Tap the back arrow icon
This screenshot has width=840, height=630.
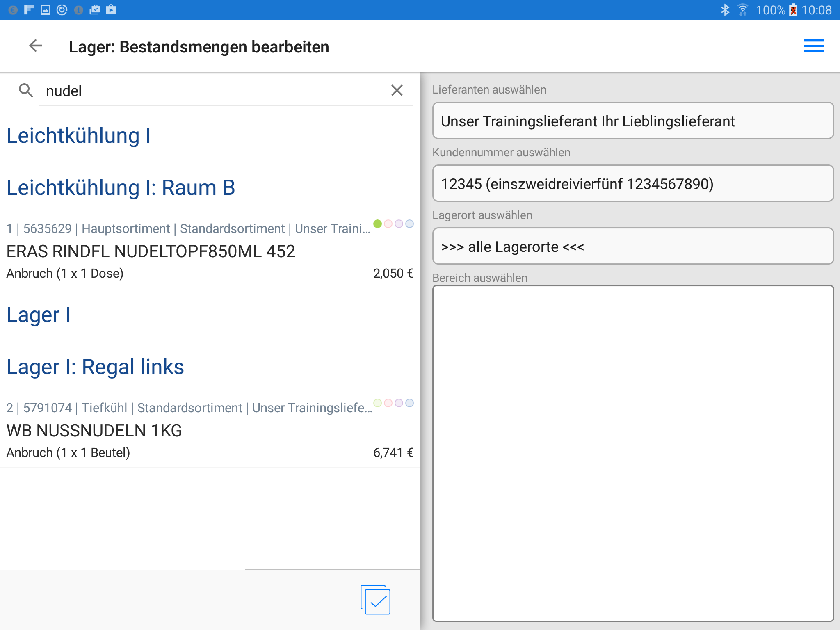pos(36,46)
